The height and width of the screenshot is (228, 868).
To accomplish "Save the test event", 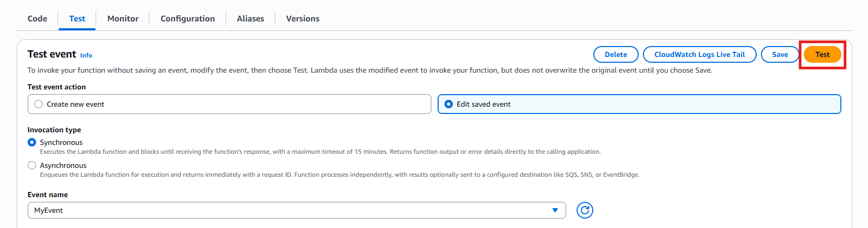I will tap(780, 54).
